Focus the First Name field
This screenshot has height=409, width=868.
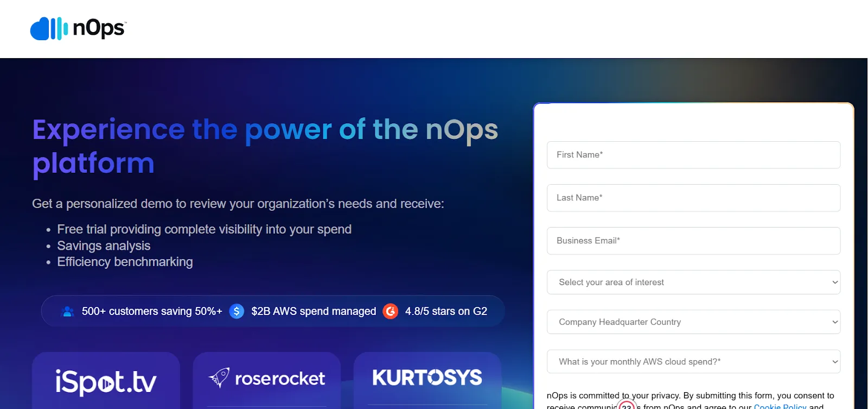point(693,155)
